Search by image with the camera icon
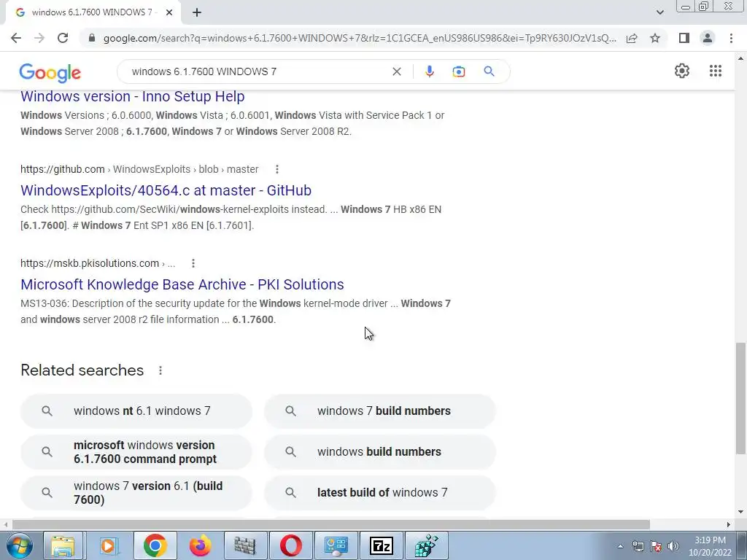 pos(459,71)
